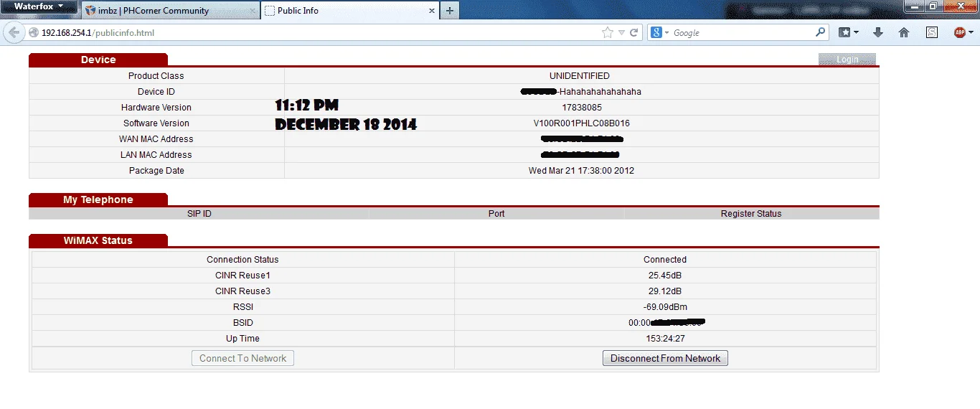Screen dimensions: 980x409
Task: Click the 'CINR Reuse1' label
Action: pos(242,276)
